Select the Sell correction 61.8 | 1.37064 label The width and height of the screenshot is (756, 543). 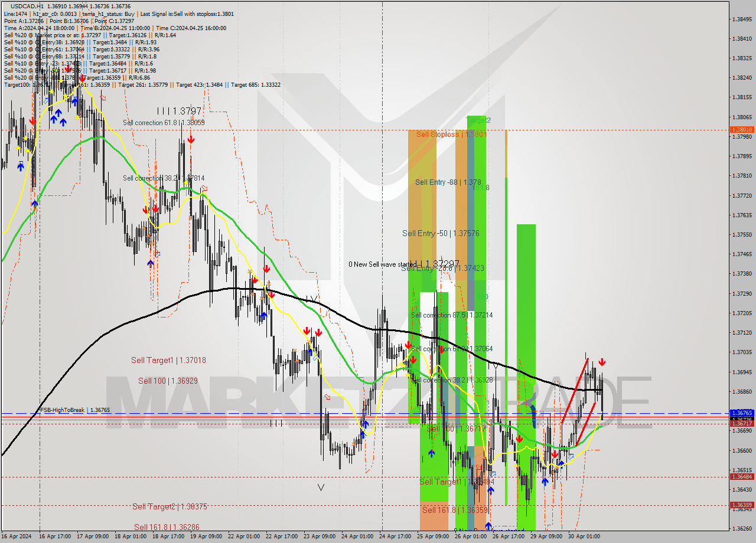pyautogui.click(x=452, y=349)
